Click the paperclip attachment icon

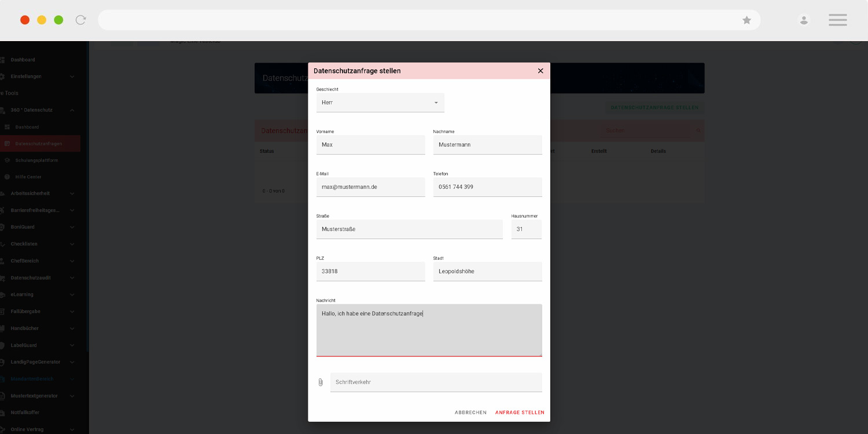[x=321, y=382]
